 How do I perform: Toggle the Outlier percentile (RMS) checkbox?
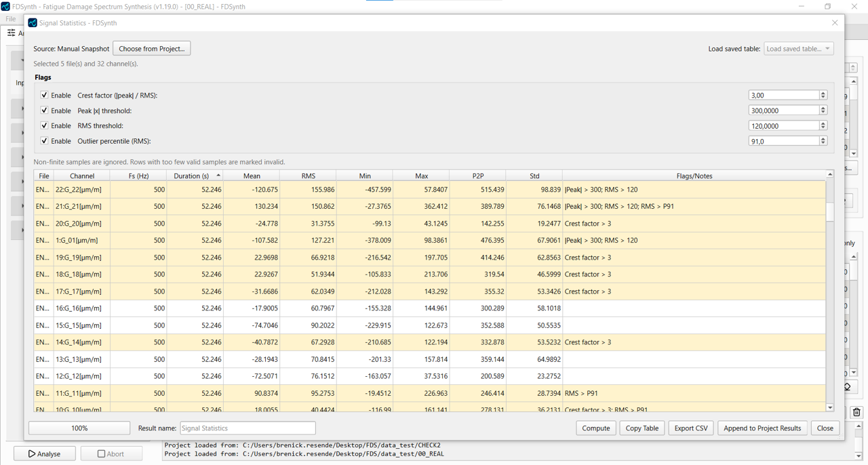coord(44,141)
